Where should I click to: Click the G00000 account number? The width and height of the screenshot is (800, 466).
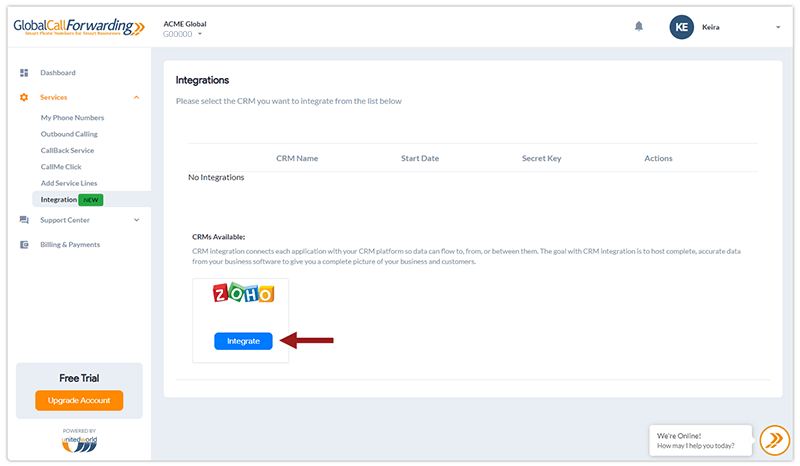178,34
